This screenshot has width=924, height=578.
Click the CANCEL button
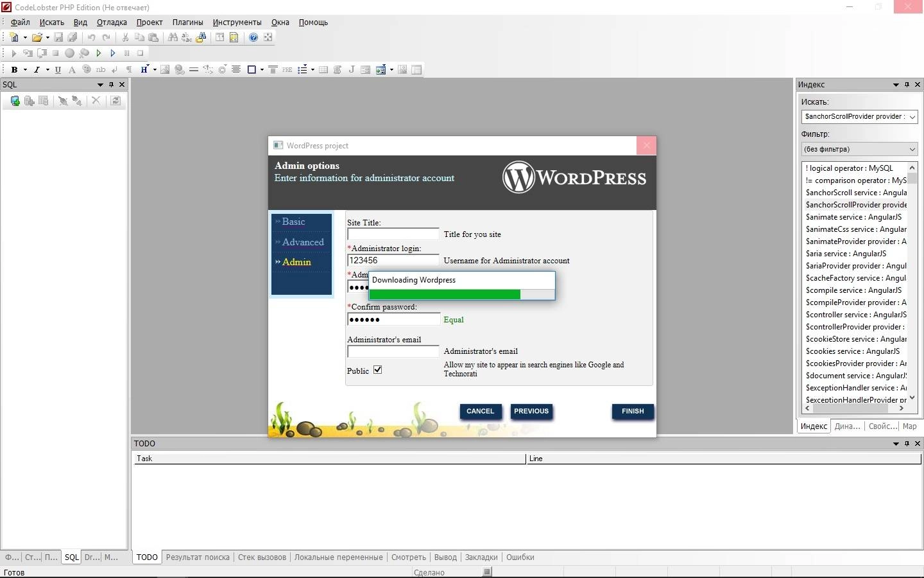click(x=481, y=412)
